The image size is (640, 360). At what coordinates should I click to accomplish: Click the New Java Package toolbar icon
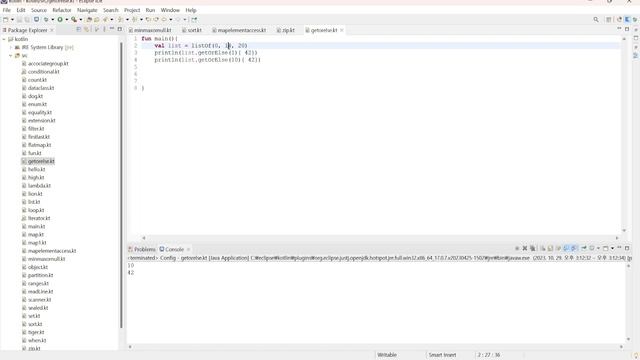click(89, 20)
